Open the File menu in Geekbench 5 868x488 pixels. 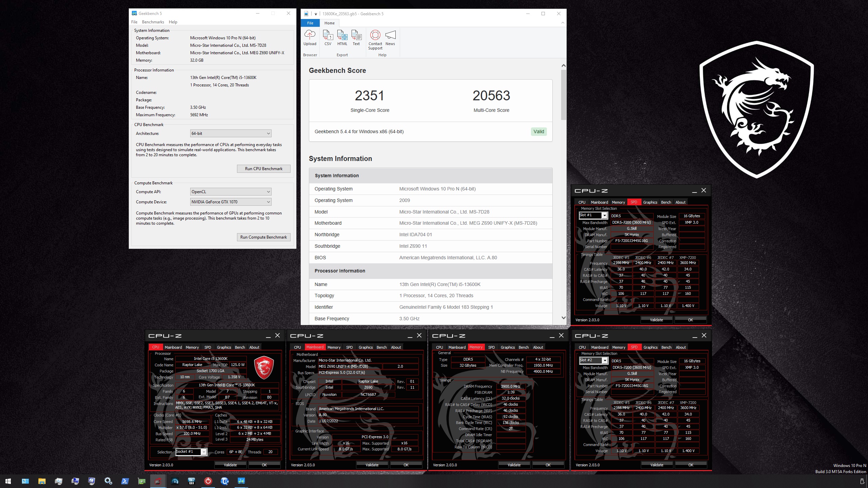[x=134, y=22]
